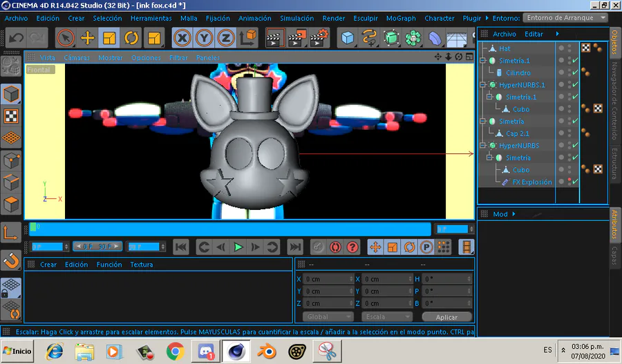Add a HyperNURBS generator from the toolbar
The width and height of the screenshot is (622, 364).
pos(391,38)
